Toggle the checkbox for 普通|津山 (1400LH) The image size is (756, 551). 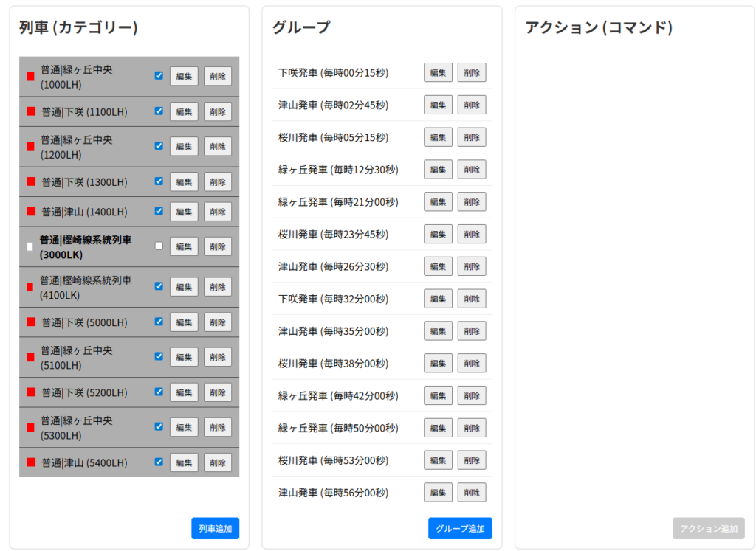pyautogui.click(x=159, y=211)
